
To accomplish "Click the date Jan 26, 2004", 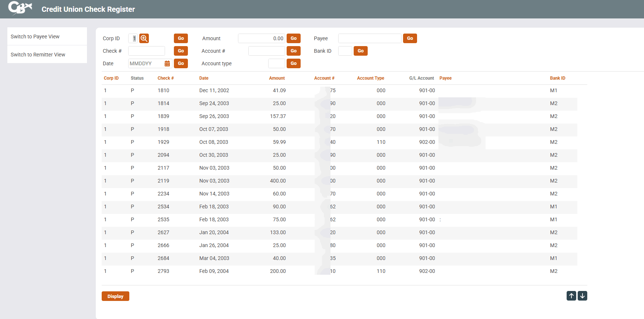I will pos(214,245).
